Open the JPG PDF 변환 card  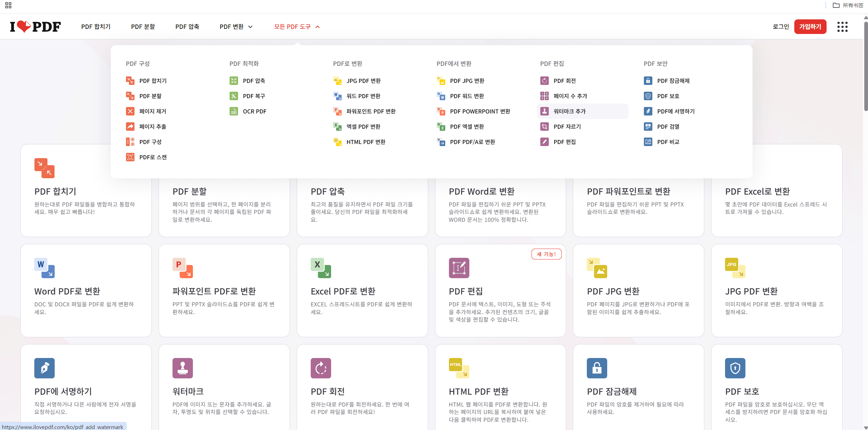[777, 291]
